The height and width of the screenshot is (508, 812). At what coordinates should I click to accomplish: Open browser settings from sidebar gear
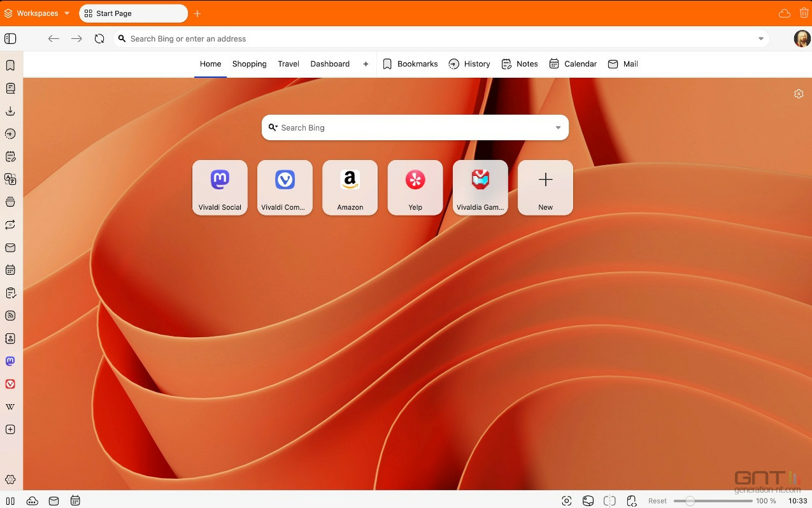10,479
